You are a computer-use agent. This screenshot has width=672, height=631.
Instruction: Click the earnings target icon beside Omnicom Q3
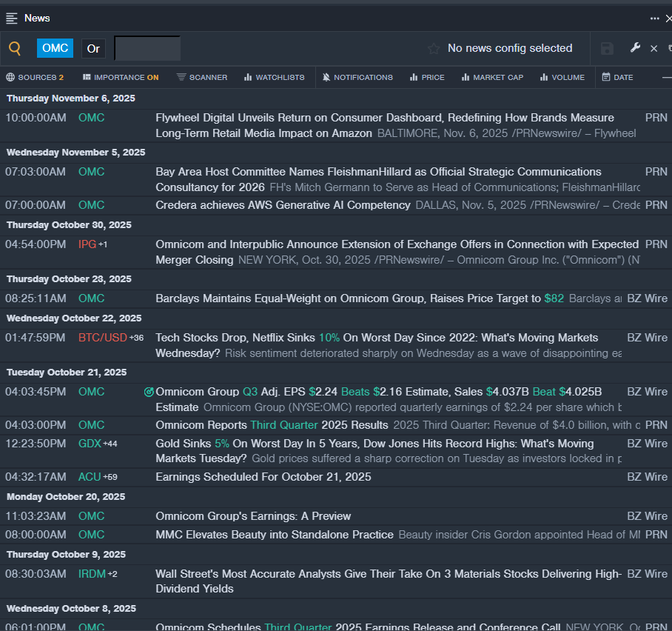149,392
